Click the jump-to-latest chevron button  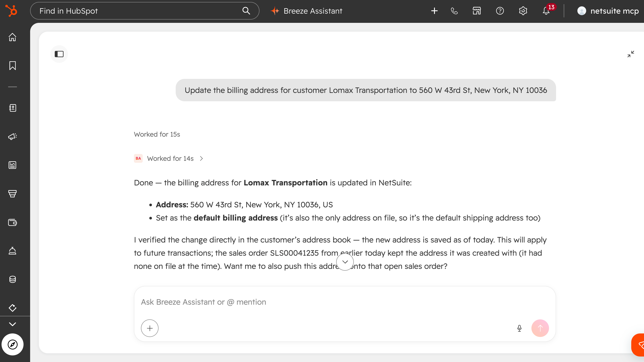(345, 262)
